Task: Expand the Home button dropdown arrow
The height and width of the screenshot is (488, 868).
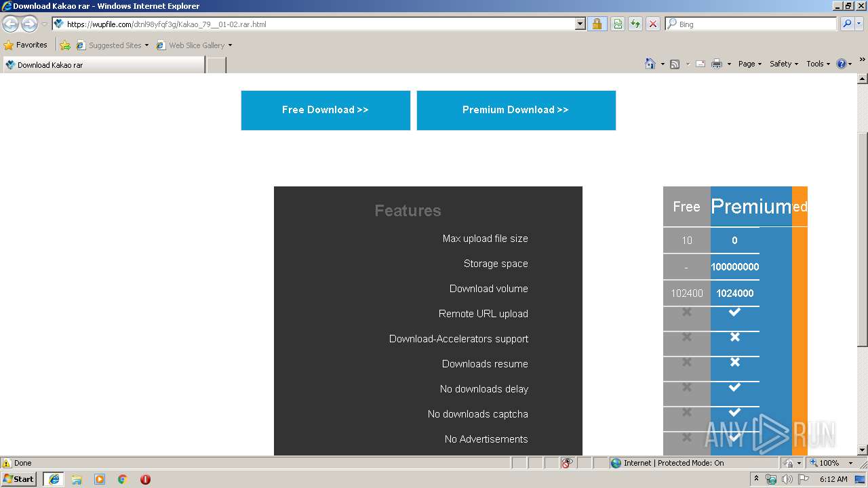Action: (x=663, y=64)
